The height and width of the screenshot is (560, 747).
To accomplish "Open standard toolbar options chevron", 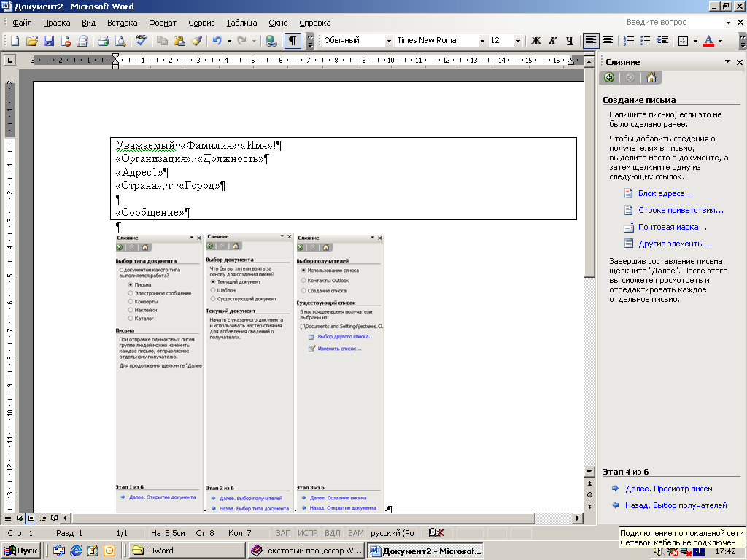I will click(310, 41).
